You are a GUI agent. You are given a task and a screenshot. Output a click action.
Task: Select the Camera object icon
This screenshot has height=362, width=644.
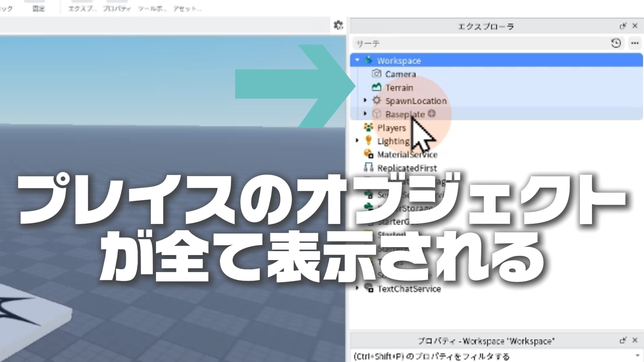pyautogui.click(x=376, y=74)
